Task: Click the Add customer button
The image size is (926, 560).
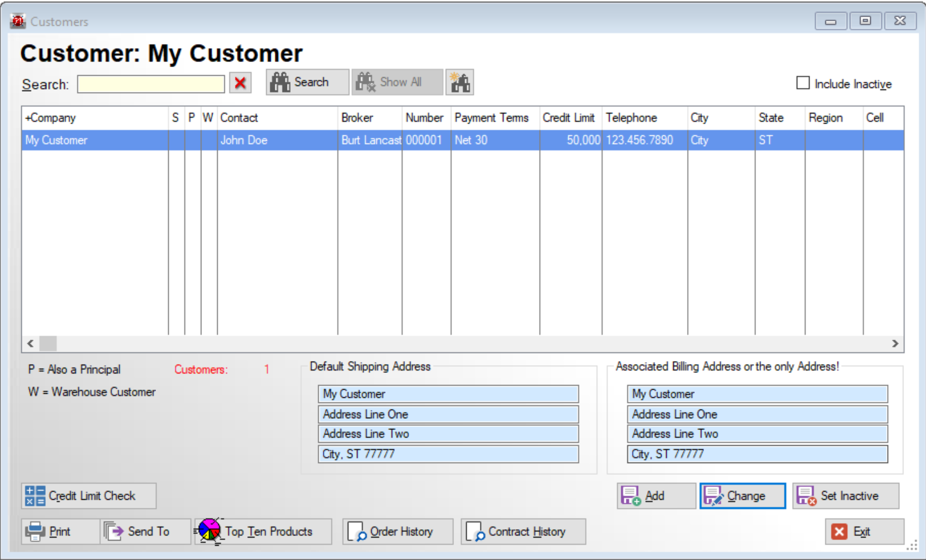Action: tap(656, 496)
